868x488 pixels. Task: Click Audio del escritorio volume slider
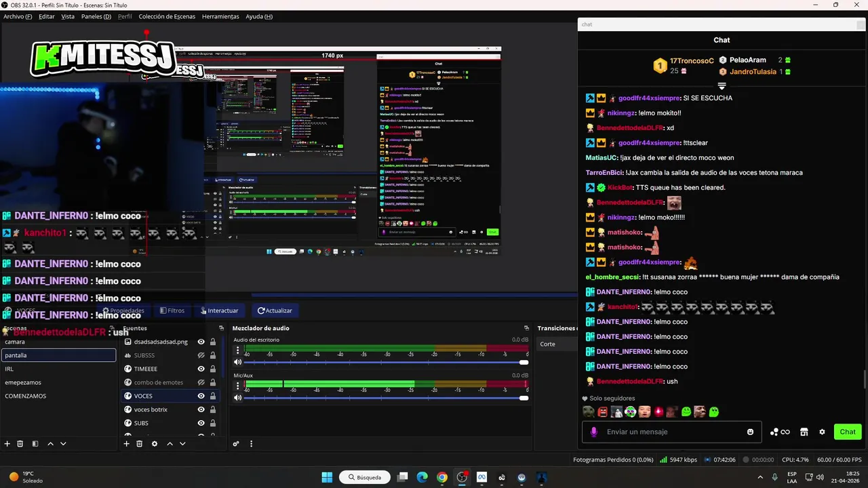[x=385, y=362]
